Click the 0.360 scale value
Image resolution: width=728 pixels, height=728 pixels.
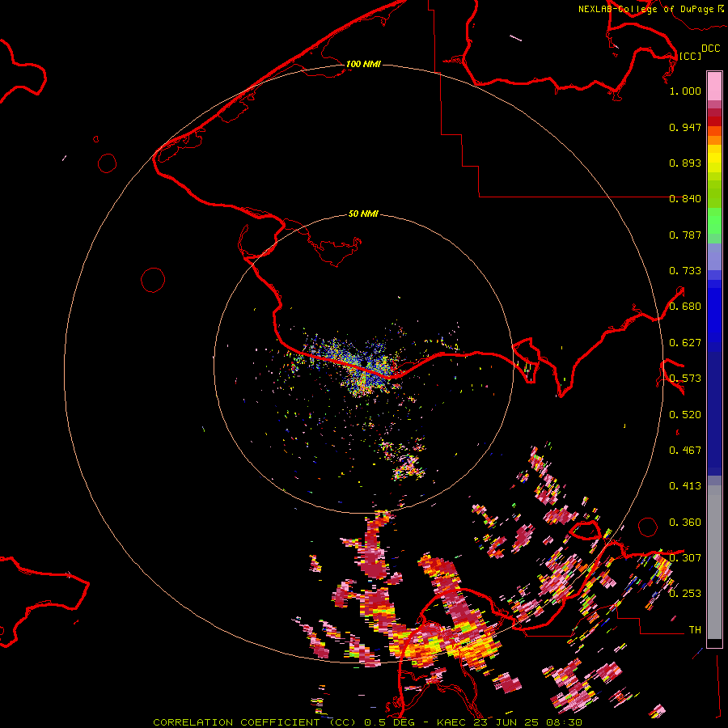coord(685,523)
